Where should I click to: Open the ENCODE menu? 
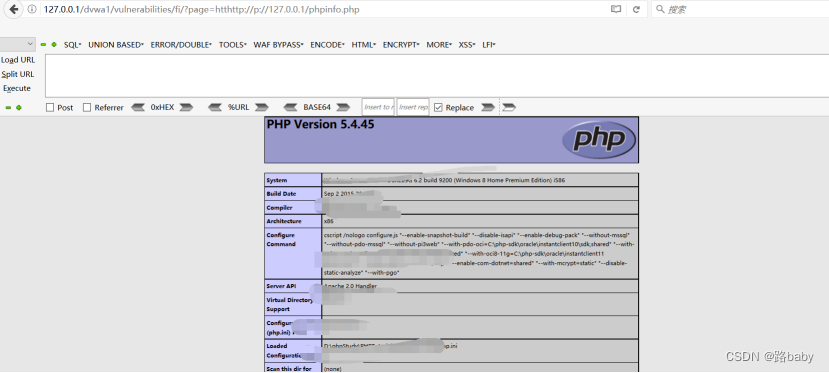327,45
